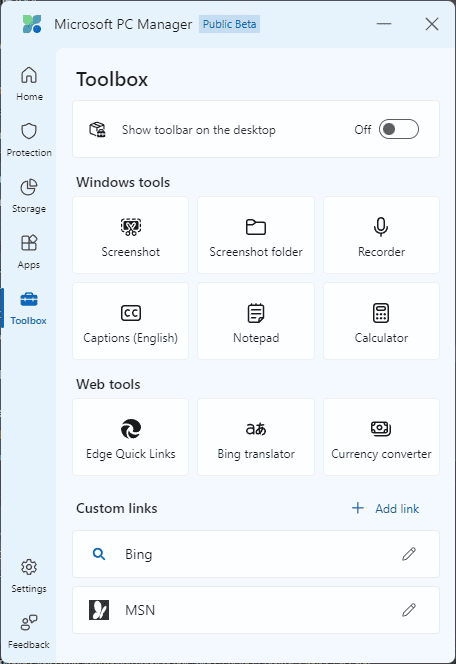
Task: Launch the Screenshot snipping tool
Action: click(130, 235)
